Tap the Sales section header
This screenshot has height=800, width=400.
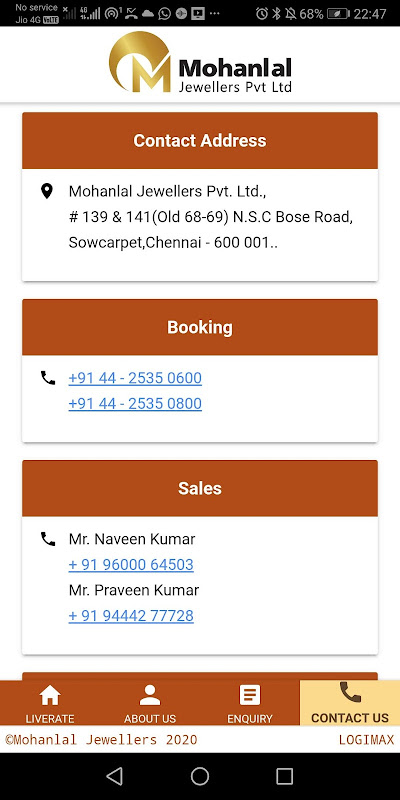200,488
